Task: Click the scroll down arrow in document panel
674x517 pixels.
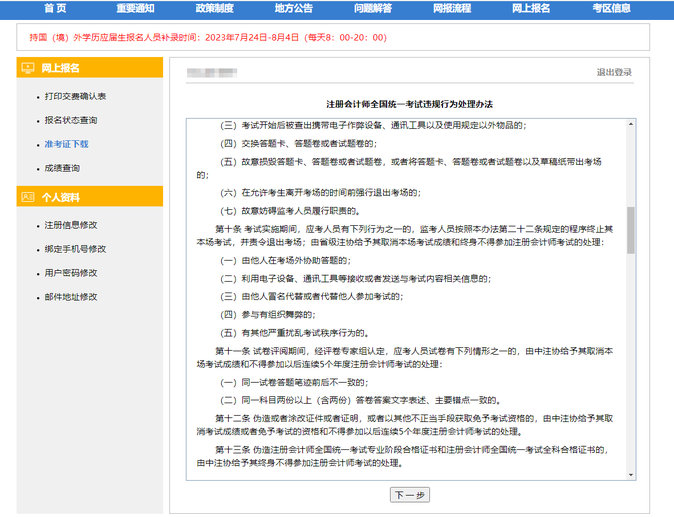Action: 630,476
